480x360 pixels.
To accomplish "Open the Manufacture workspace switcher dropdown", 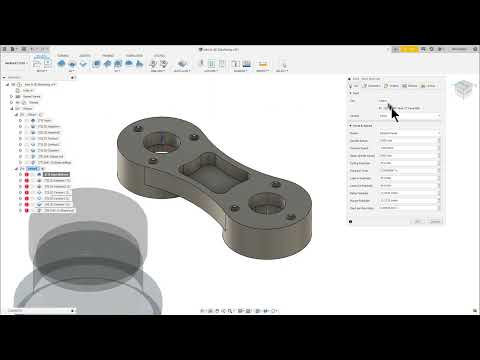I will (16, 63).
